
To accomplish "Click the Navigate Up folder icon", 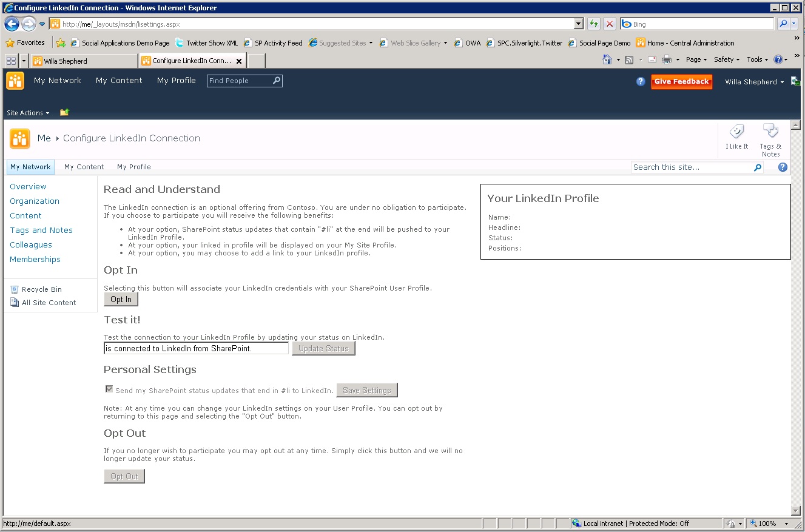I will (x=64, y=112).
